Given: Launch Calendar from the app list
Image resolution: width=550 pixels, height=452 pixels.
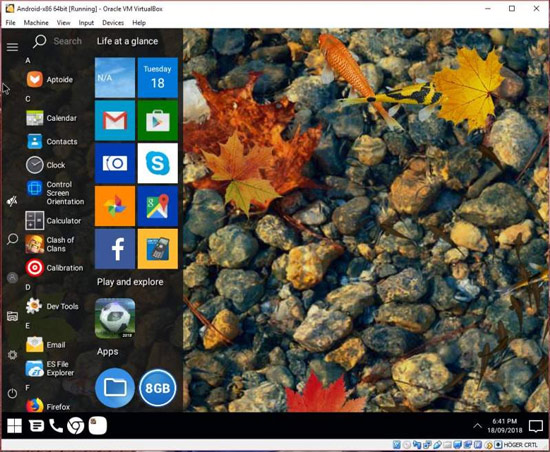Looking at the screenshot, I should click(x=52, y=118).
